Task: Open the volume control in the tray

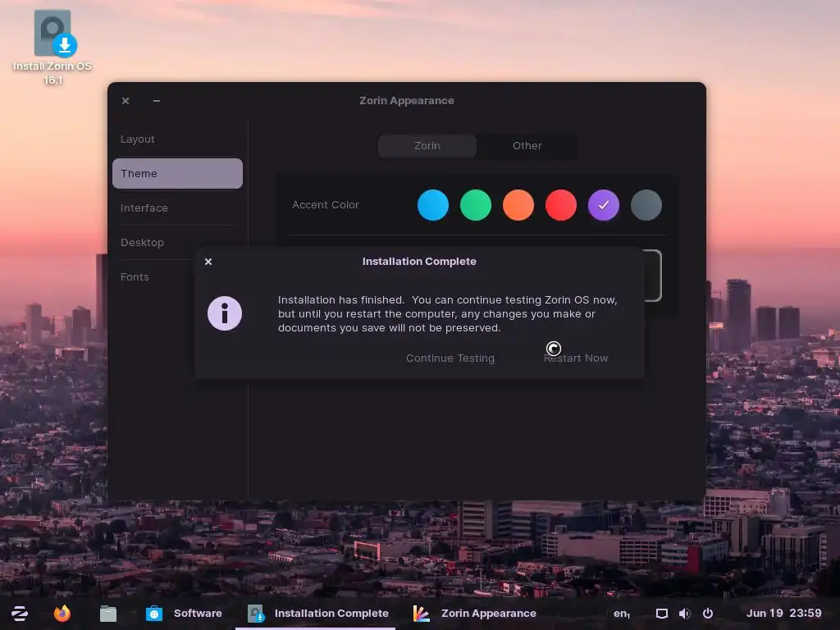Action: point(684,614)
